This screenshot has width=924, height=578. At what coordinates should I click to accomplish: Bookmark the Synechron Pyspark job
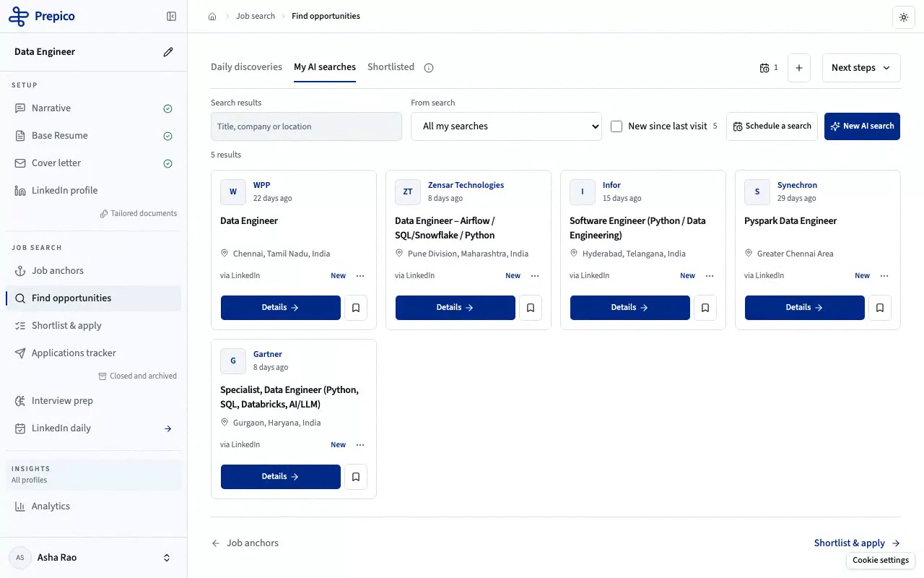880,308
